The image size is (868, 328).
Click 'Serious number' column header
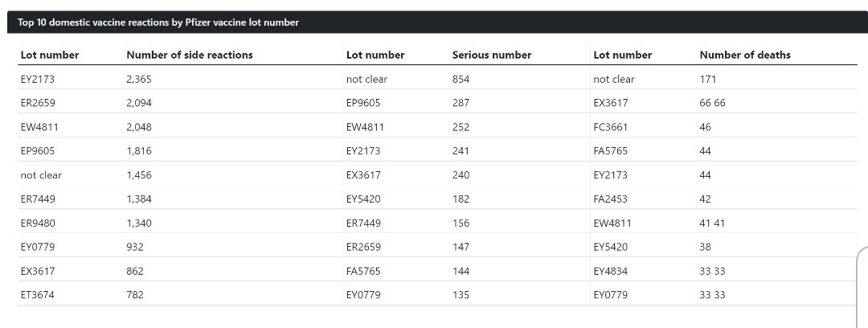coord(492,55)
